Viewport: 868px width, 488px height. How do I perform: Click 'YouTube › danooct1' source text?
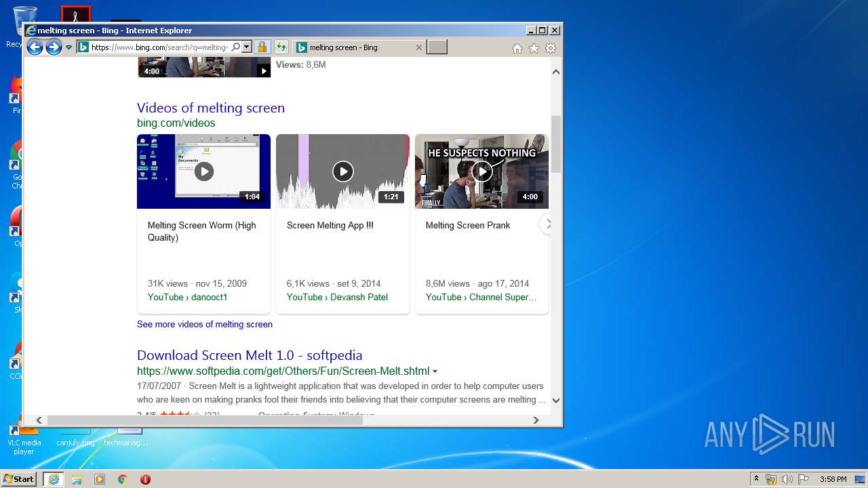pyautogui.click(x=188, y=297)
